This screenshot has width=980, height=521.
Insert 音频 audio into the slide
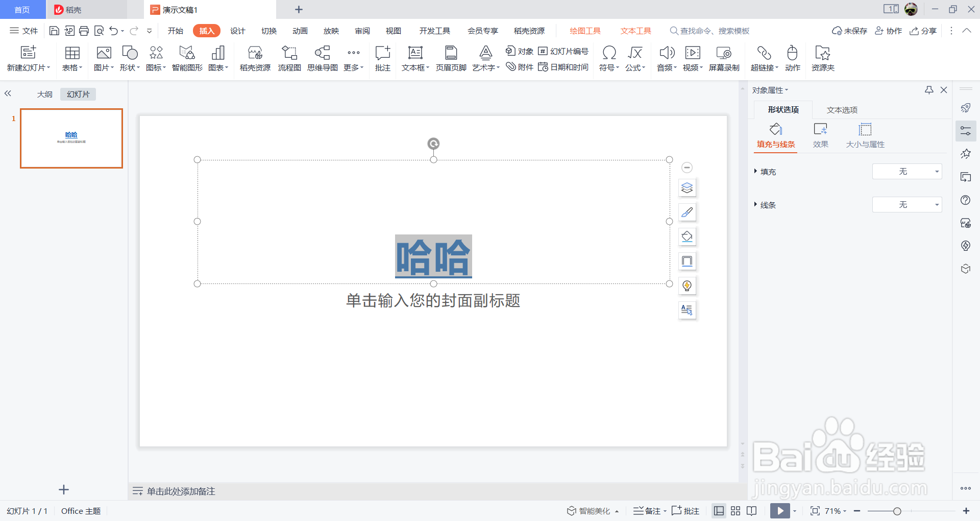click(x=666, y=58)
